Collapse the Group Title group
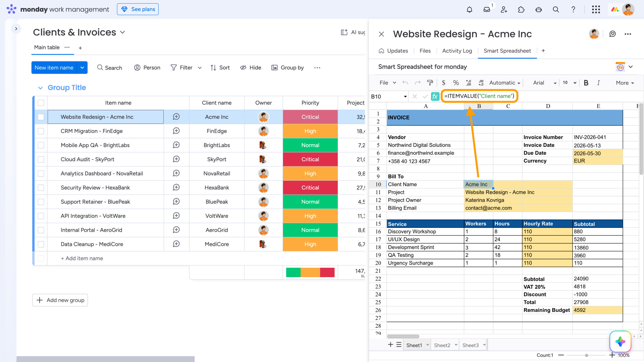Screen dimensions: 644x362 tap(40, 88)
